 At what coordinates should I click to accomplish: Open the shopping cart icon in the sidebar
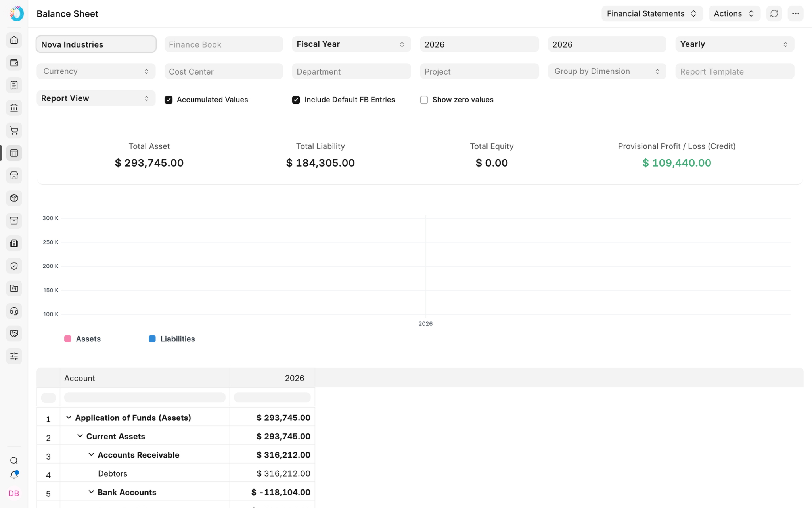click(x=14, y=131)
